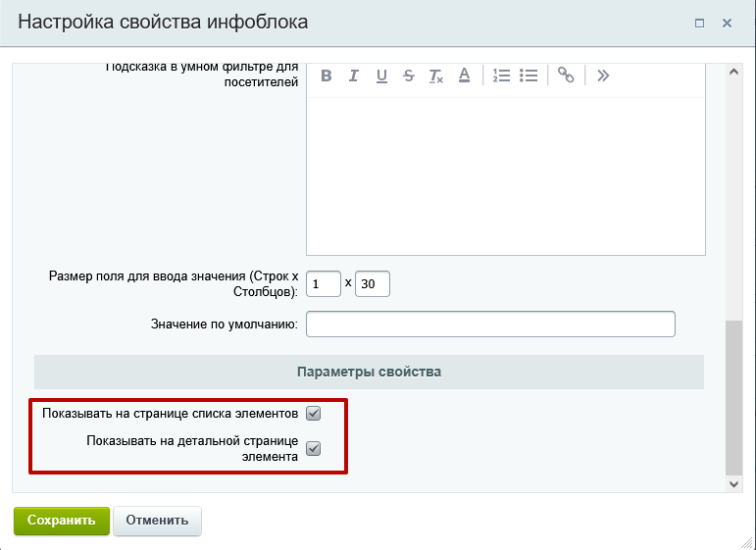
Task: Close the Настройка свойства инфоблока dialog
Action: click(x=727, y=24)
